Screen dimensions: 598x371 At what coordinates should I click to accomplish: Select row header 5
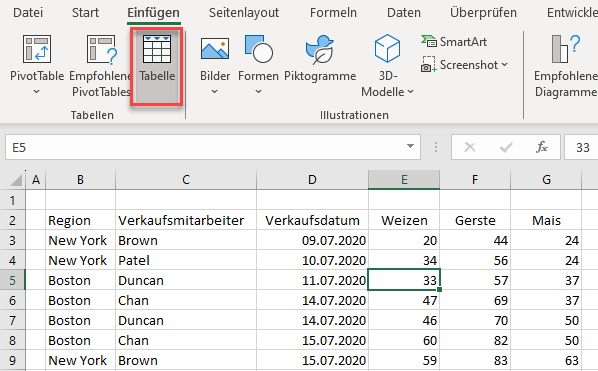pyautogui.click(x=13, y=280)
